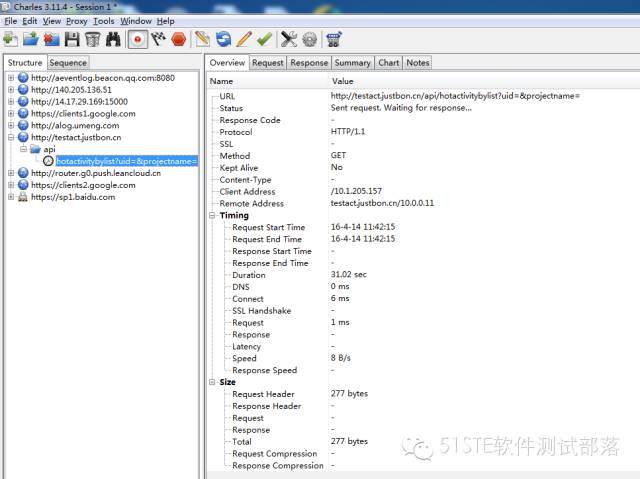Click the Compose request notepad icon
The width and height of the screenshot is (640, 479).
click(202, 40)
